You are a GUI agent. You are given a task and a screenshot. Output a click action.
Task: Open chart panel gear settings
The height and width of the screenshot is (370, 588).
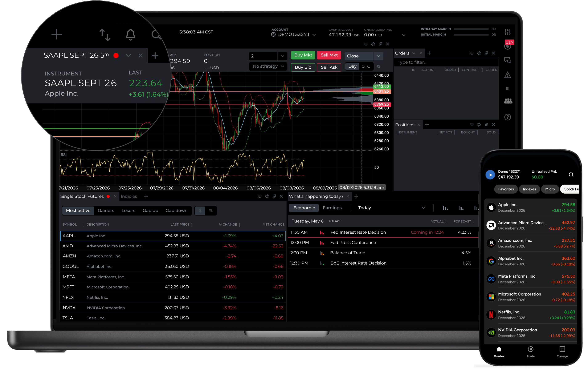point(373,44)
